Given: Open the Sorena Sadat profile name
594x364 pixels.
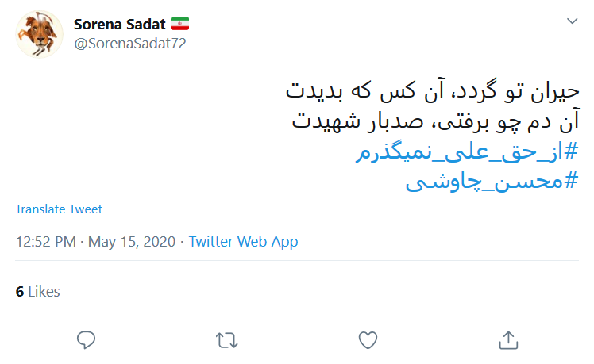Looking at the screenshot, I should (x=118, y=24).
